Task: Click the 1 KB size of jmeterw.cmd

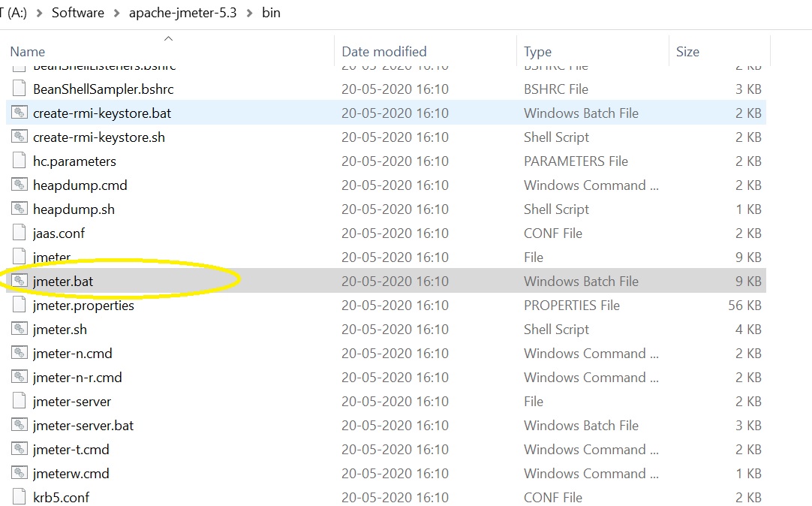Action: [x=748, y=474]
